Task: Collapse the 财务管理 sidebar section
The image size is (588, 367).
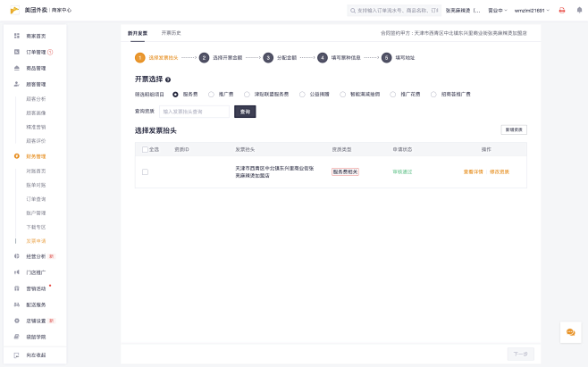Action: coord(36,156)
